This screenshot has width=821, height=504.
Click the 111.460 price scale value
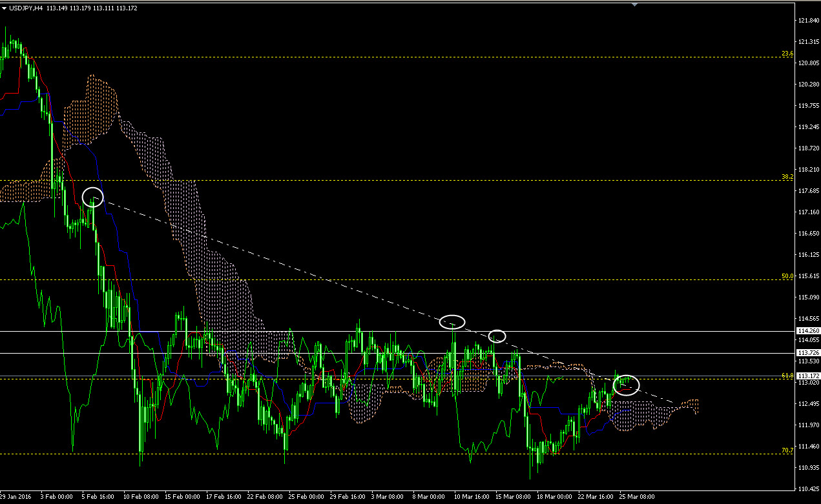pos(809,447)
